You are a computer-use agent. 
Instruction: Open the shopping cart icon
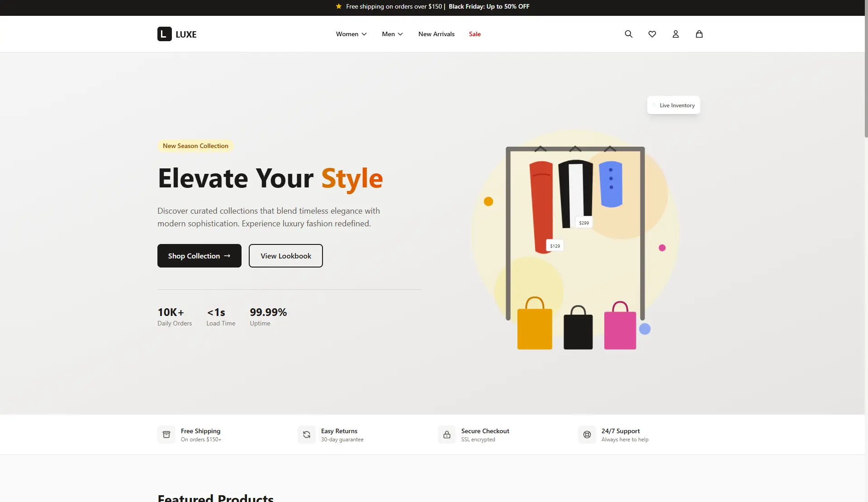[x=699, y=34]
